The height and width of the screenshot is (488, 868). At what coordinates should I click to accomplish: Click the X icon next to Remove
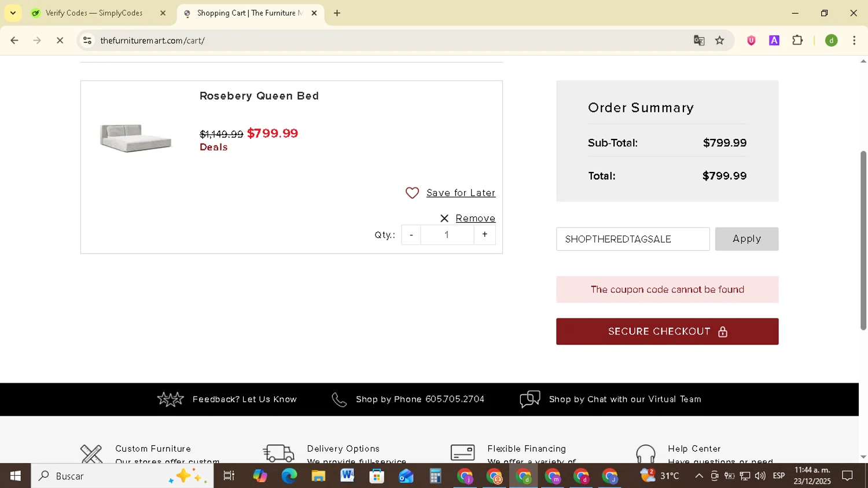pos(444,218)
